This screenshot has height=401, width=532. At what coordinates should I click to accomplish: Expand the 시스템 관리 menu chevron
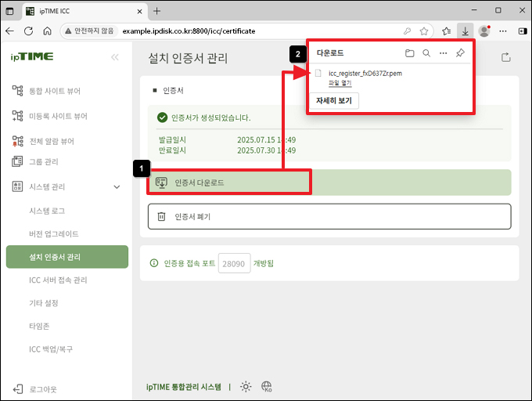click(117, 186)
